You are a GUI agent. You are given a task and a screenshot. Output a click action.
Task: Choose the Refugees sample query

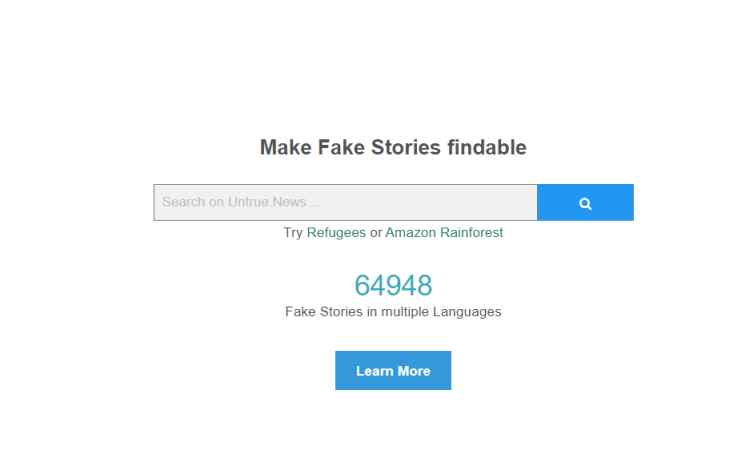point(336,232)
